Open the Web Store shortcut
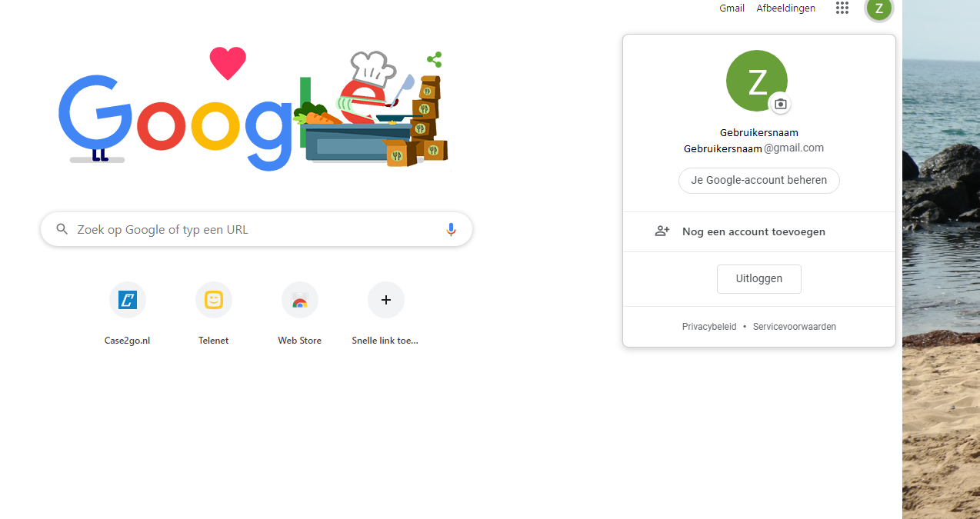The height and width of the screenshot is (519, 980). 300,300
